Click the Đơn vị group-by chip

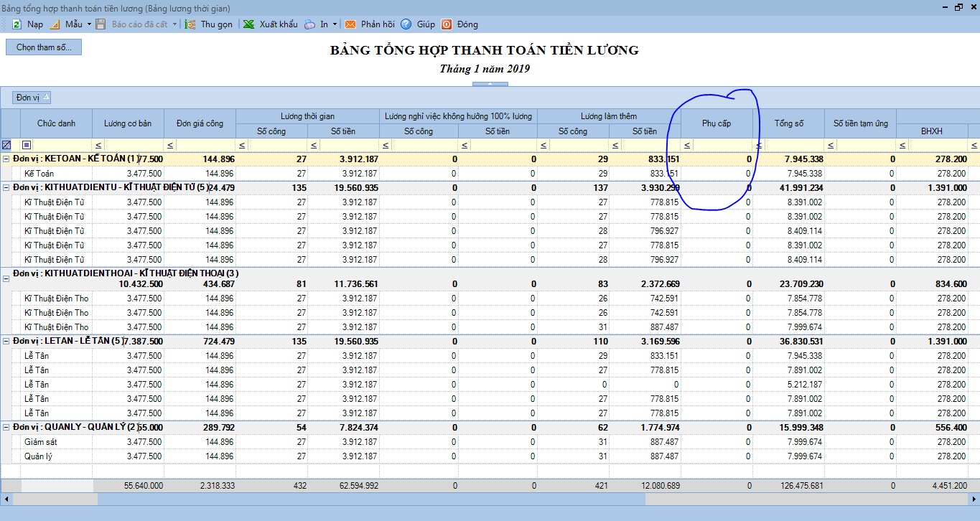click(32, 97)
